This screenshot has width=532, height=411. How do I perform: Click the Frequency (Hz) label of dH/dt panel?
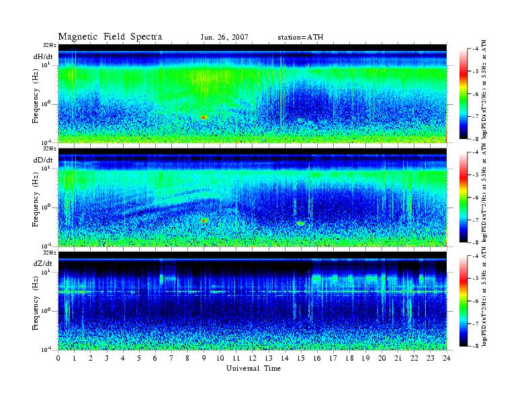tap(36, 95)
